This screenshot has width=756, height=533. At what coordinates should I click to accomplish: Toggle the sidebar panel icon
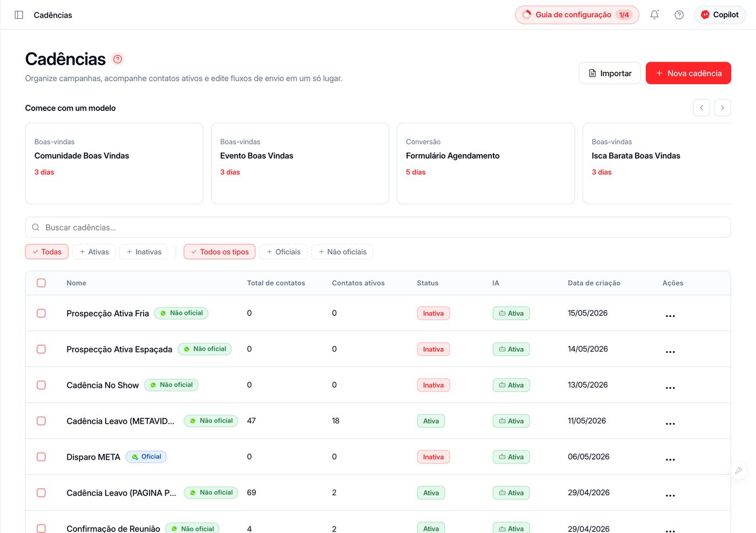[19, 15]
